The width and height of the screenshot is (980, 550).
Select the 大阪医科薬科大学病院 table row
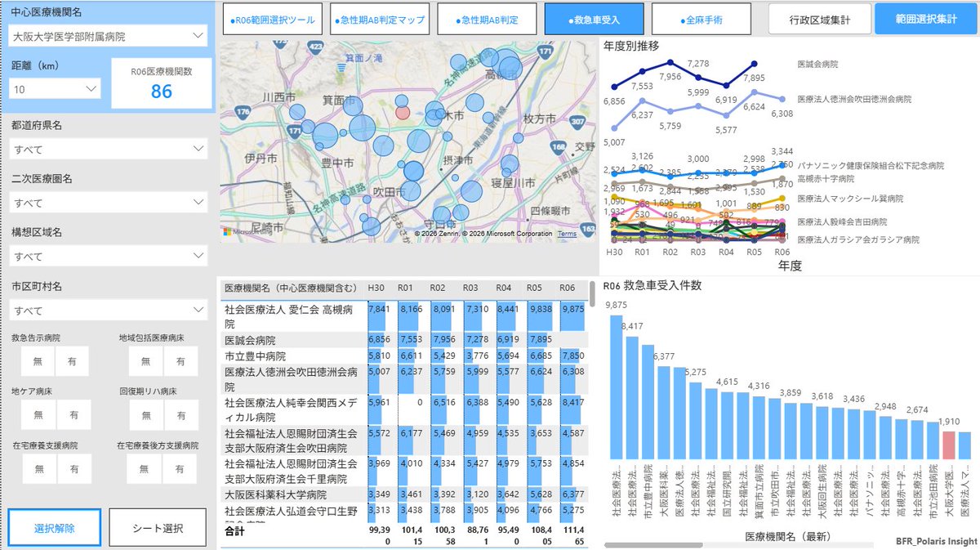click(404, 494)
